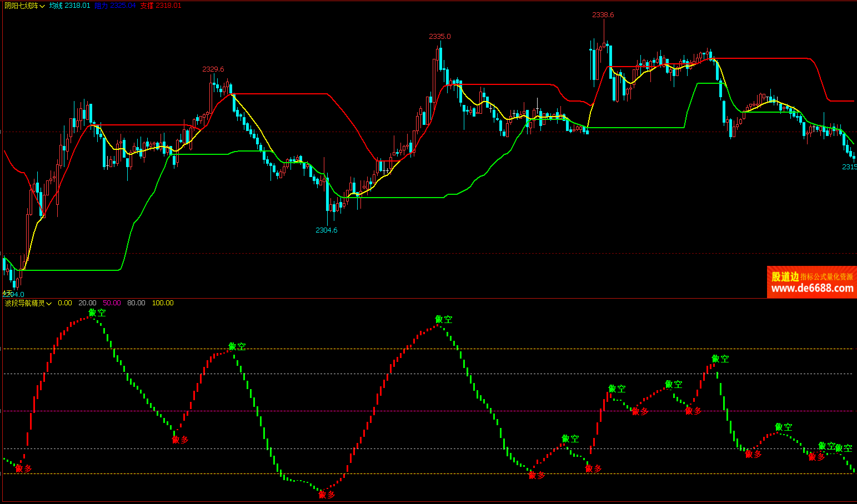Open the 阴阳七线阵 indicator dropdown
857x504 pixels.
coord(25,6)
